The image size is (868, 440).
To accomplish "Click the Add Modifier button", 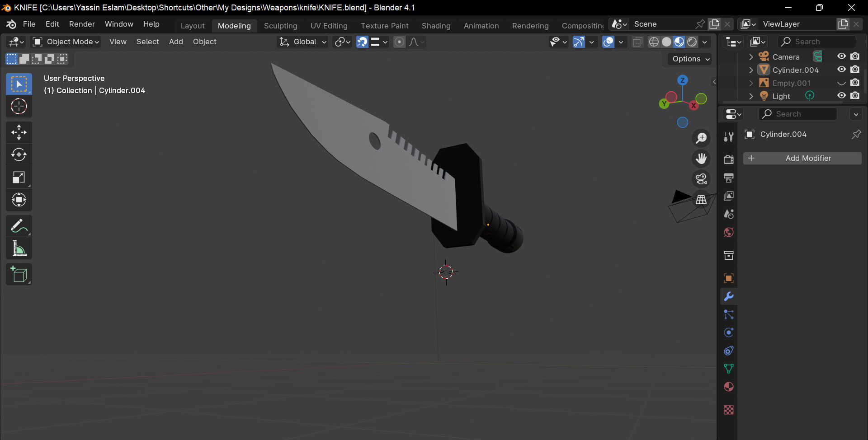I will point(802,158).
